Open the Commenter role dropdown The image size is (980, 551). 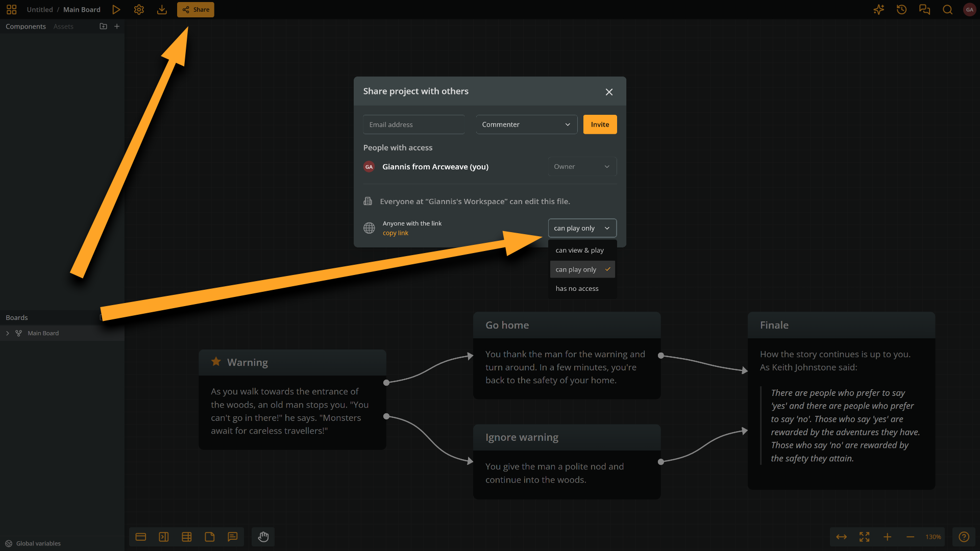[x=526, y=124]
